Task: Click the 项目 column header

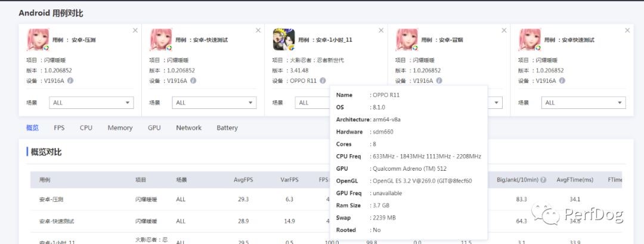Action: pyautogui.click(x=141, y=180)
